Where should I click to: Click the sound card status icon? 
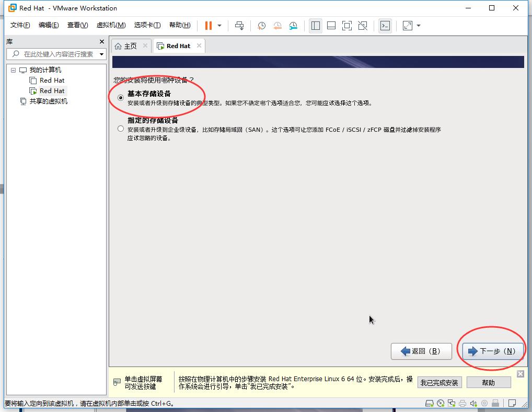pyautogui.click(x=473, y=404)
